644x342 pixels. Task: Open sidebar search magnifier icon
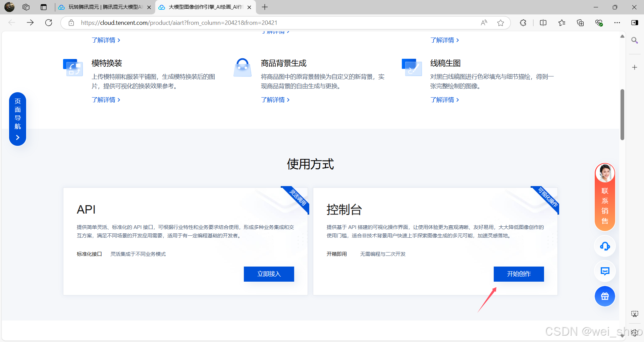[634, 41]
